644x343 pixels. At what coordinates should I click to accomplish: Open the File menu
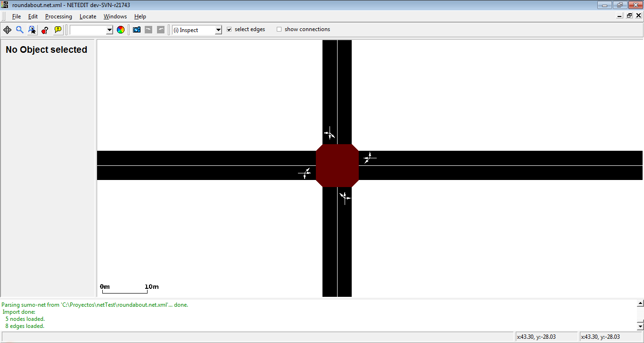tap(17, 16)
